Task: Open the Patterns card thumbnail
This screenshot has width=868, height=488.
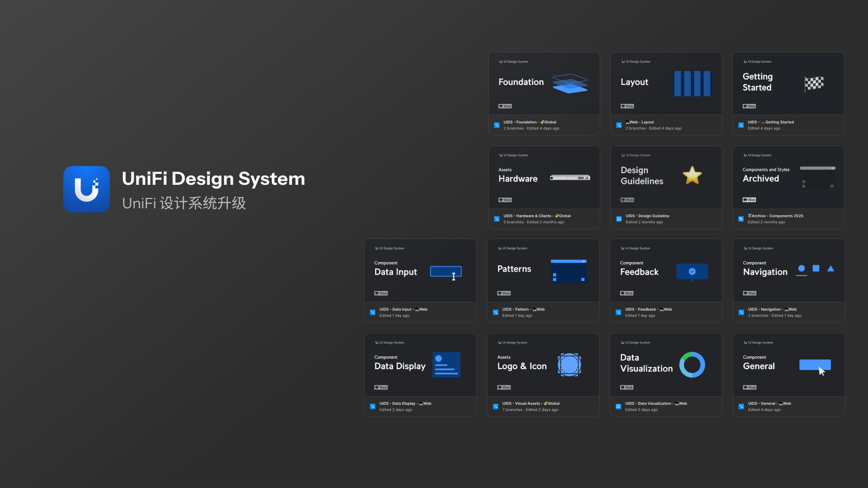Action: click(543, 271)
